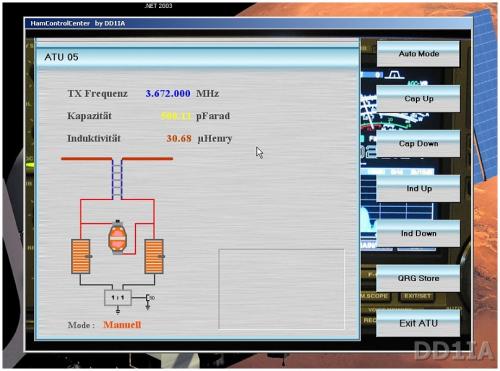Decrease capacitance with Cap Down
This screenshot has height=371, width=500.
(x=418, y=144)
